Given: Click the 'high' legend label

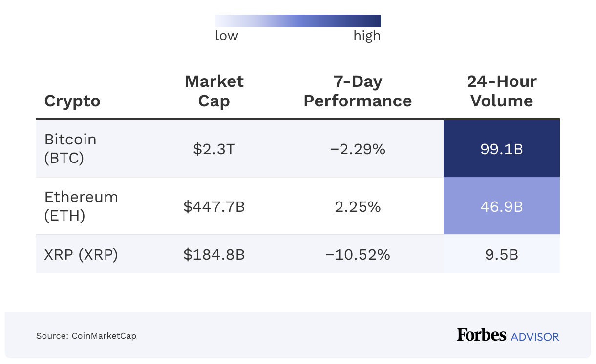Looking at the screenshot, I should pyautogui.click(x=367, y=36).
